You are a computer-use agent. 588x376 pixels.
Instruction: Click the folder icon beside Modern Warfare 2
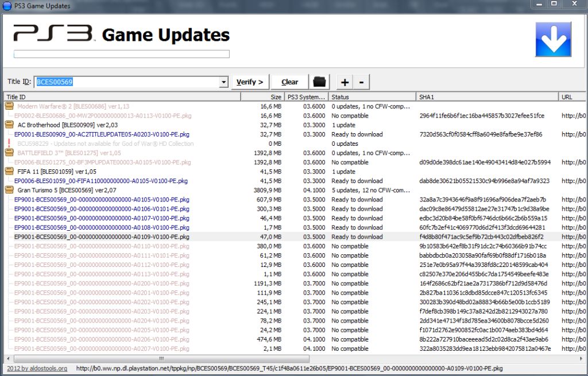pos(8,106)
